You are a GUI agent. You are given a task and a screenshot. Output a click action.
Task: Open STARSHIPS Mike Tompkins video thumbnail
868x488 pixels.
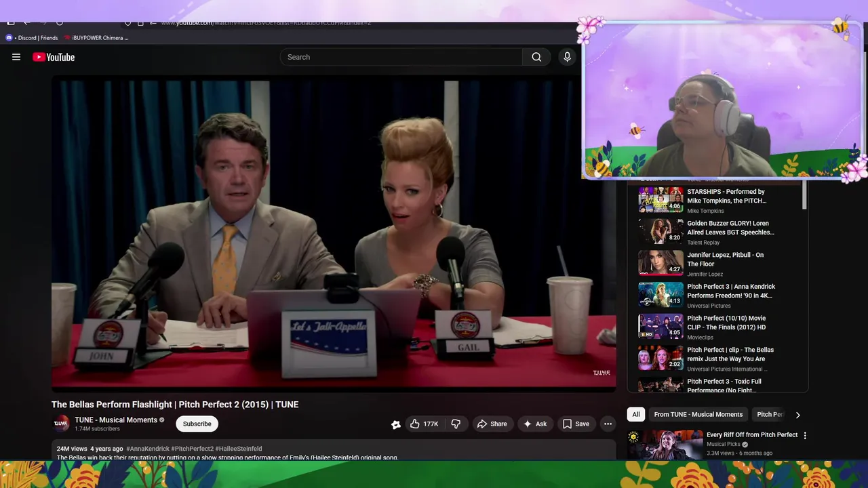660,200
